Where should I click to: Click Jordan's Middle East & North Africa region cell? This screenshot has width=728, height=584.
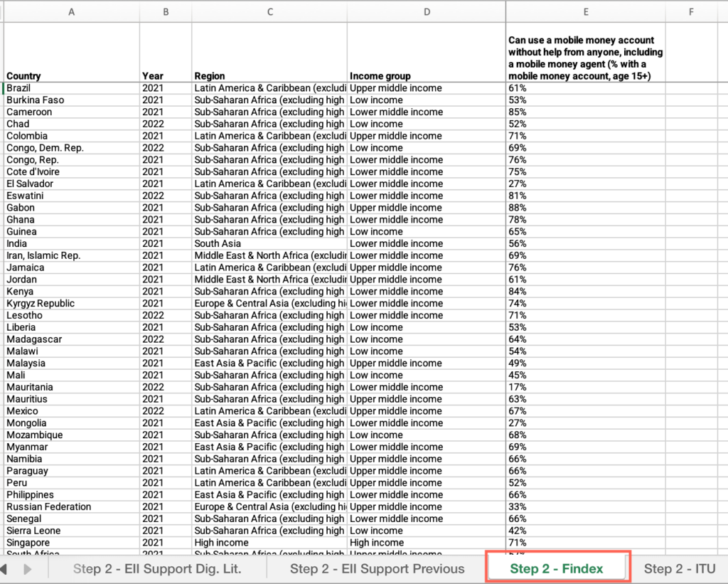pos(269,280)
